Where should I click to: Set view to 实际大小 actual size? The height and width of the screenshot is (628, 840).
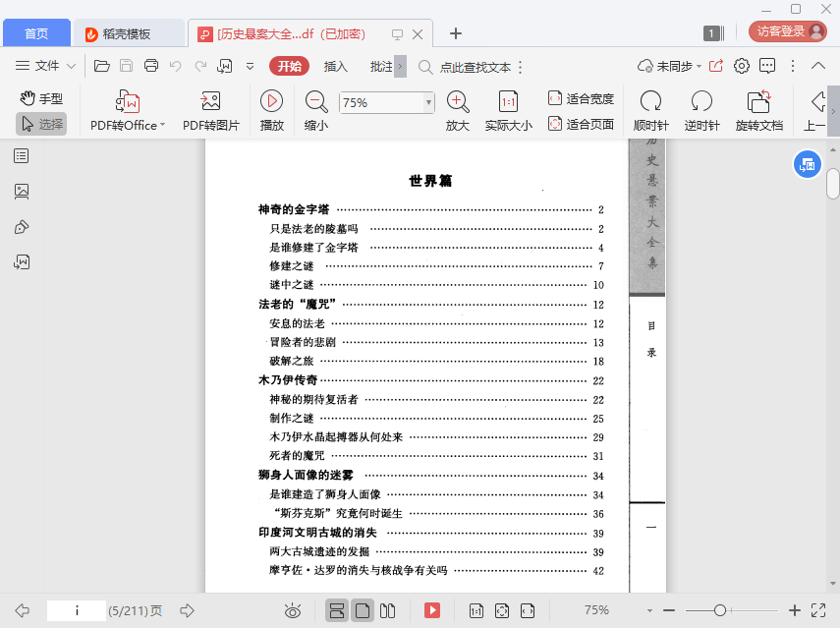click(x=508, y=111)
